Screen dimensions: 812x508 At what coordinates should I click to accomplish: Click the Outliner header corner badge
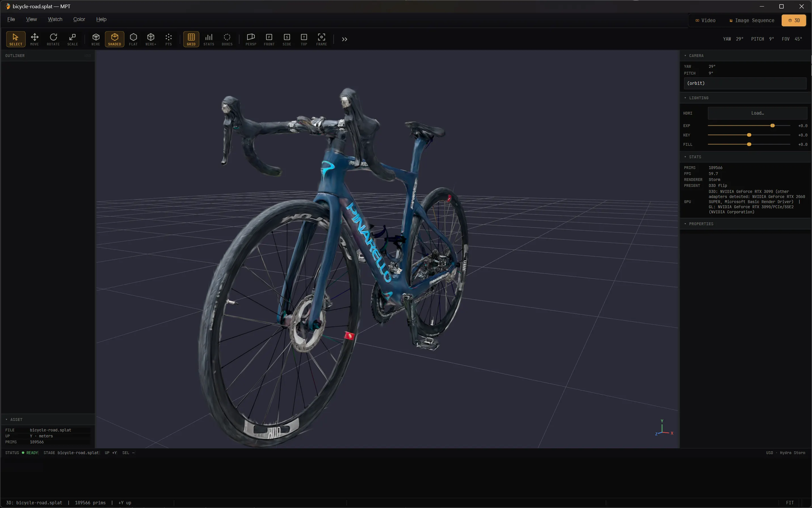[x=88, y=56]
